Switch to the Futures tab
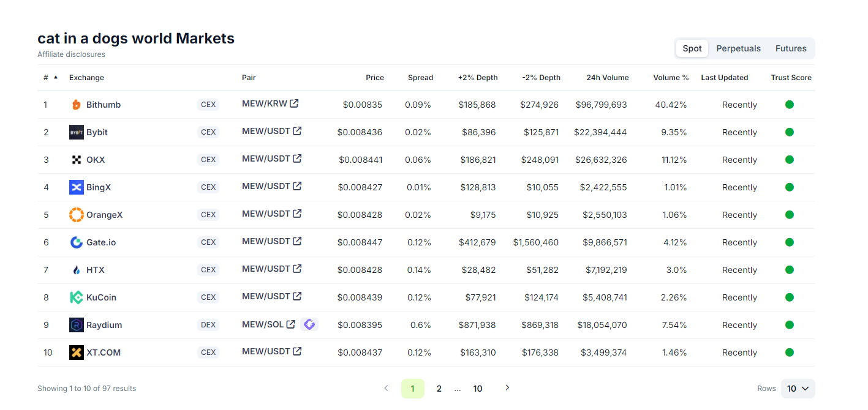Image resolution: width=868 pixels, height=410 pixels. pos(791,48)
